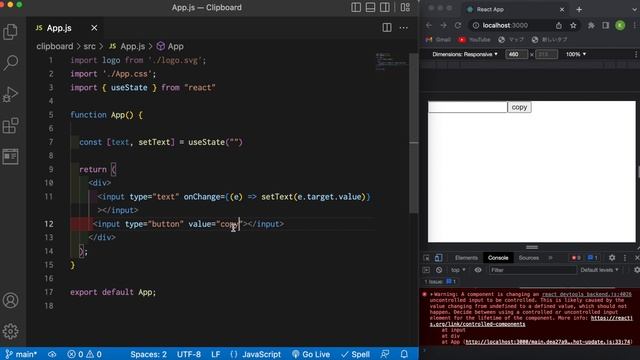Split the VS Code editor right
The width and height of the screenshot is (640, 360).
[x=387, y=28]
